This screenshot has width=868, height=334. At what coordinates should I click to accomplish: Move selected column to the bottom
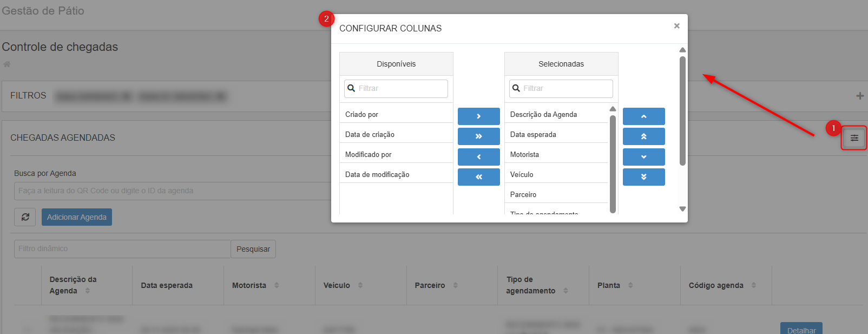pyautogui.click(x=643, y=177)
